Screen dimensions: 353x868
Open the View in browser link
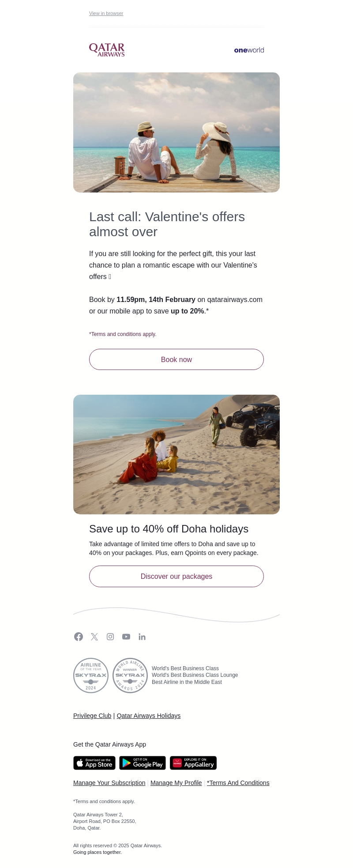[106, 13]
